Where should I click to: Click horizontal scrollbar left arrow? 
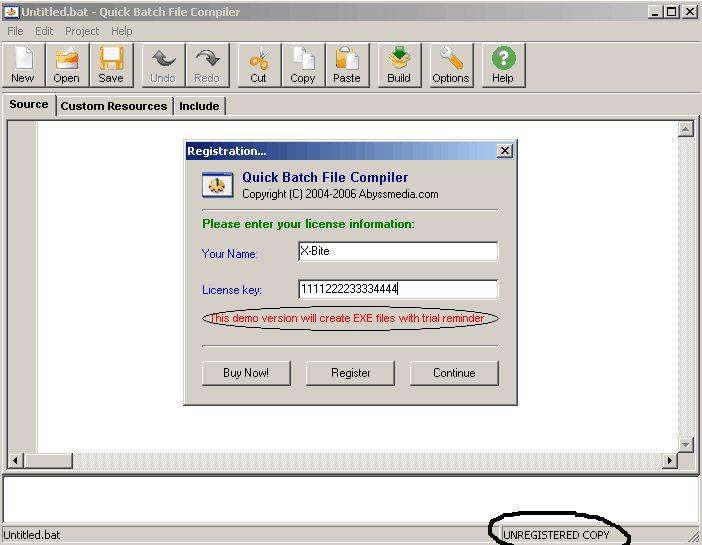click(x=16, y=460)
